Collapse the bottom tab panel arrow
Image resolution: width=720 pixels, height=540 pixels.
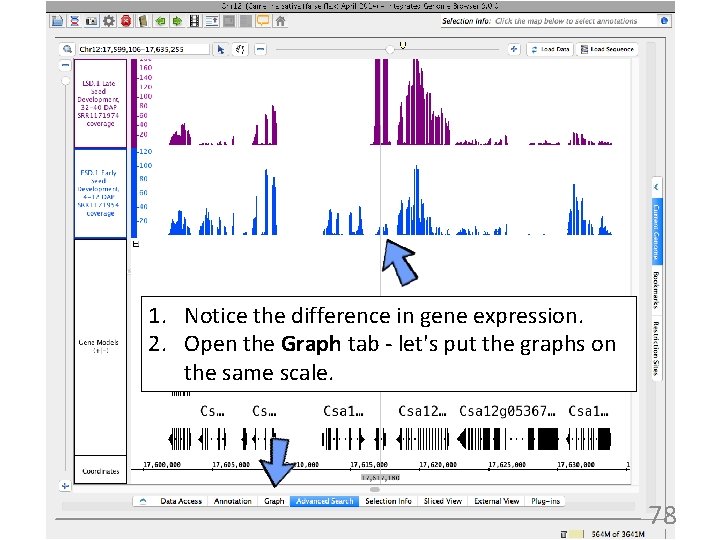(x=143, y=501)
